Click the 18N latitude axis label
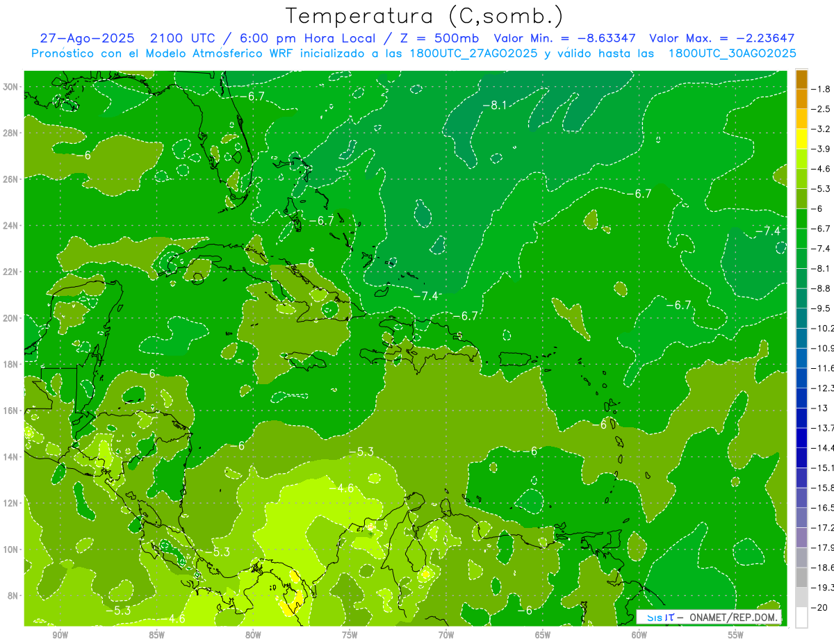Image resolution: width=834 pixels, height=644 pixels. coord(11,364)
